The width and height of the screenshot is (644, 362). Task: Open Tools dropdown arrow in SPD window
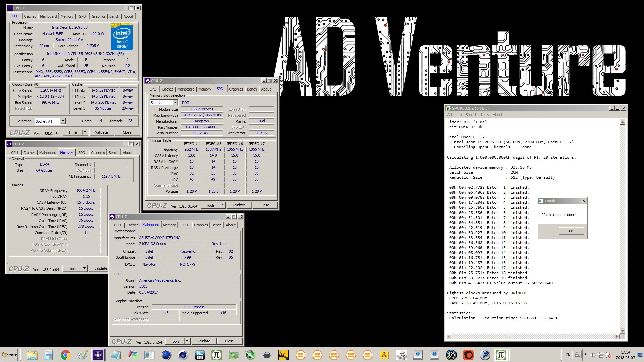[222, 205]
